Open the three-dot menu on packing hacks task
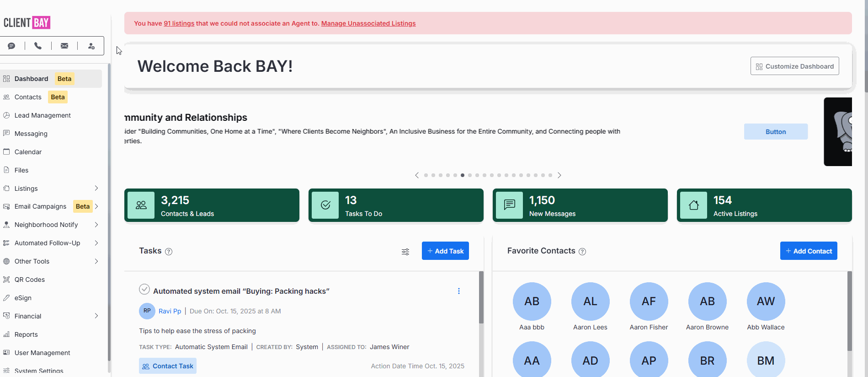The image size is (868, 377). (x=458, y=291)
